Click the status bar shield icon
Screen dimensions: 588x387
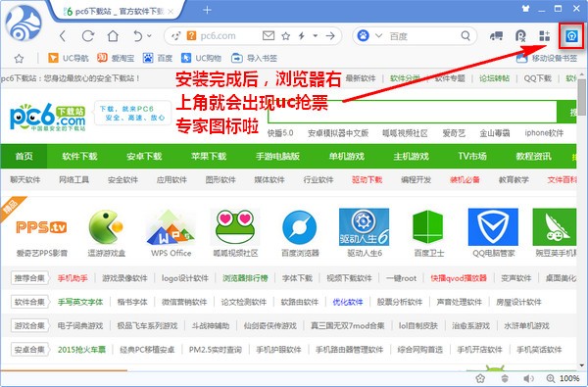(x=505, y=378)
